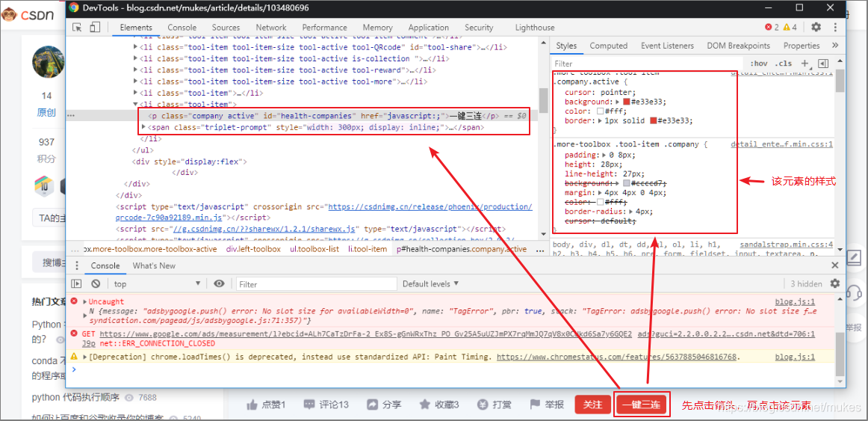Viewport: 868px width, 421px height.
Task: Click the Styles filter input field
Action: [x=648, y=64]
